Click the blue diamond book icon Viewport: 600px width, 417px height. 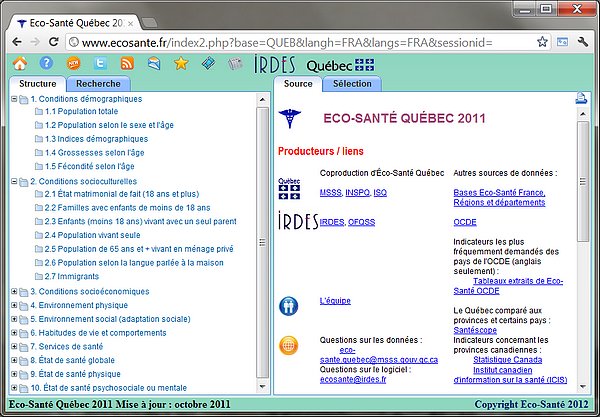[208, 63]
